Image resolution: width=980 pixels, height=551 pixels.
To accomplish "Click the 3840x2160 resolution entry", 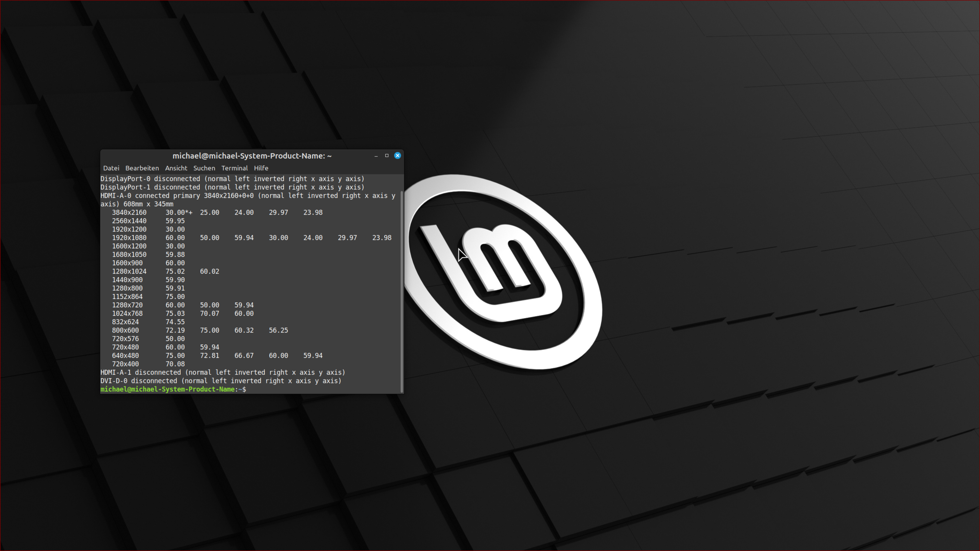I will 129,212.
